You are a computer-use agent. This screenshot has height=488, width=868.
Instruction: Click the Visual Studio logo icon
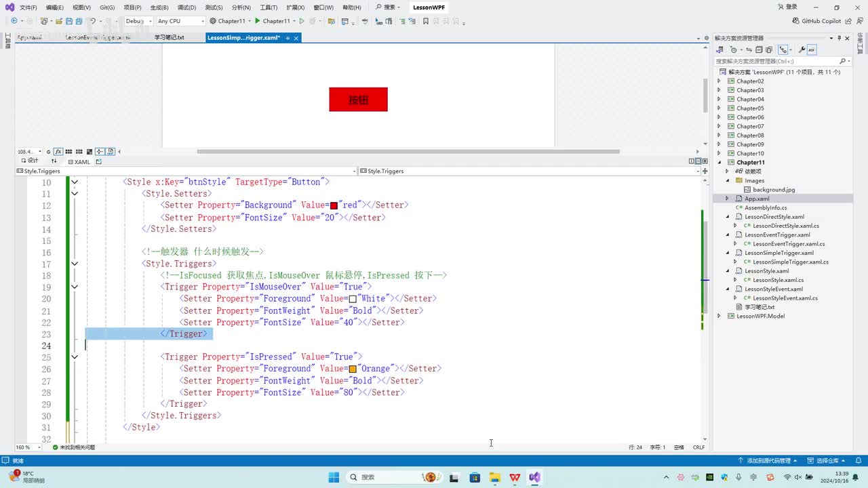tap(9, 7)
